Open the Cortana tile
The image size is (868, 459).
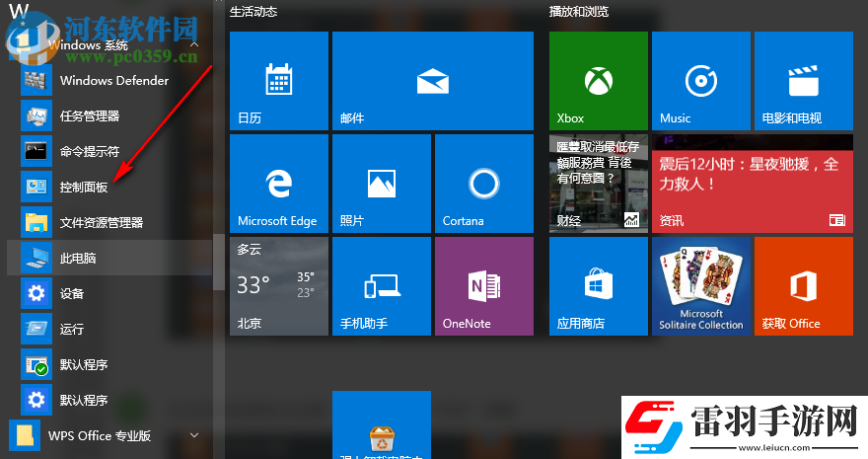pyautogui.click(x=484, y=184)
